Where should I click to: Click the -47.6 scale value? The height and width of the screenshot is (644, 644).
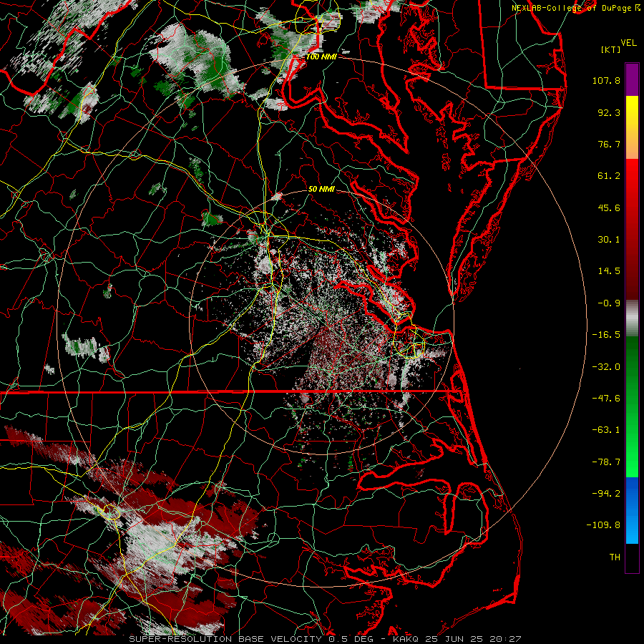click(x=606, y=399)
